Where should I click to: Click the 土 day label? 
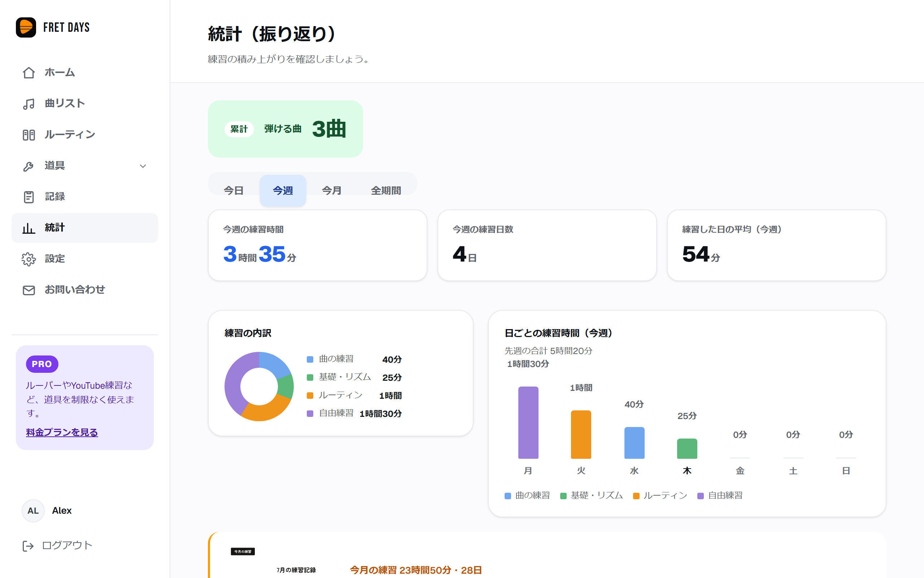pyautogui.click(x=793, y=471)
